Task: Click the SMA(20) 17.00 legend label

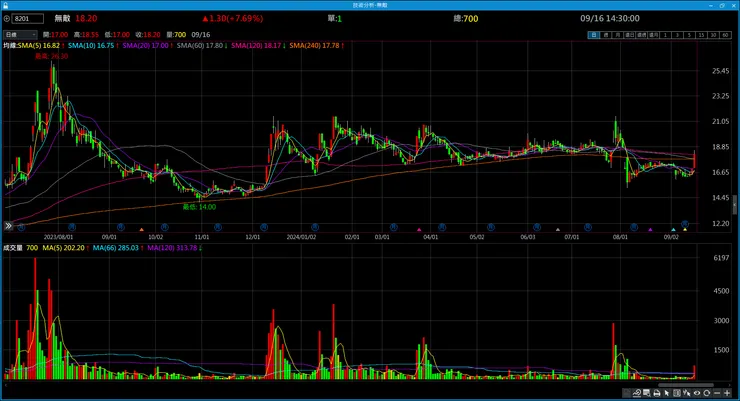Action: coord(145,46)
